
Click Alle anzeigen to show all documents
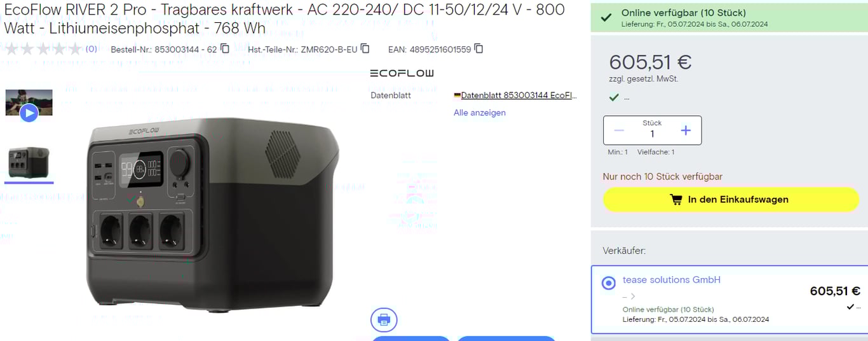(480, 113)
